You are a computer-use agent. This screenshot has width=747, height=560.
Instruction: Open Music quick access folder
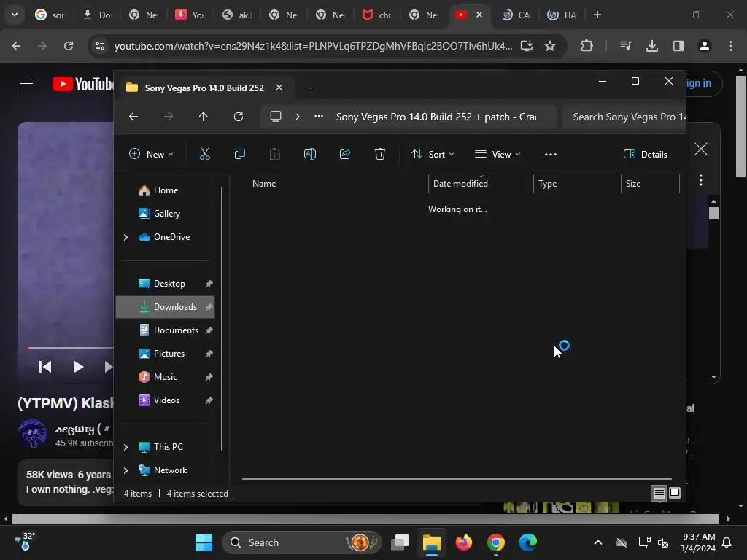click(166, 377)
